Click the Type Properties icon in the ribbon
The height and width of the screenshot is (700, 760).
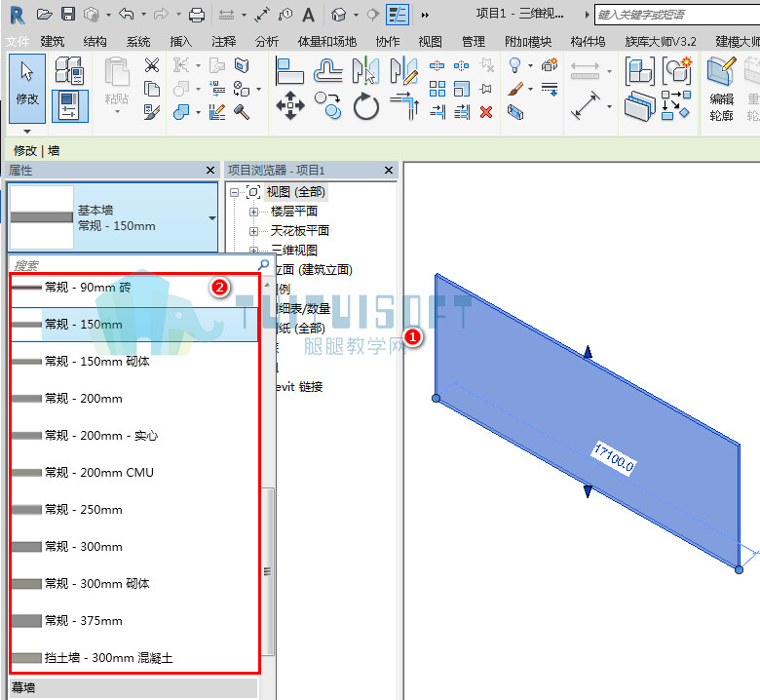tap(70, 70)
